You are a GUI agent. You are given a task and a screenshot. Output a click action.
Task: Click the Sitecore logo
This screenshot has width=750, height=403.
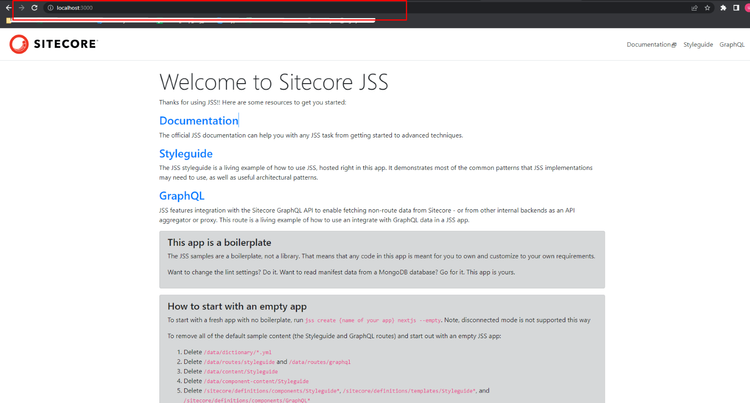click(x=54, y=44)
